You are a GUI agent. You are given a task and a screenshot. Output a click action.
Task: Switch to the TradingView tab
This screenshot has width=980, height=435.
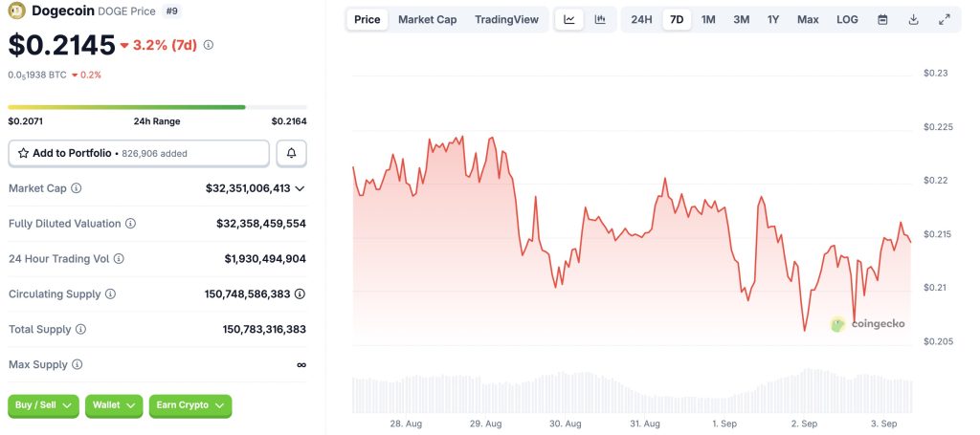(x=506, y=19)
